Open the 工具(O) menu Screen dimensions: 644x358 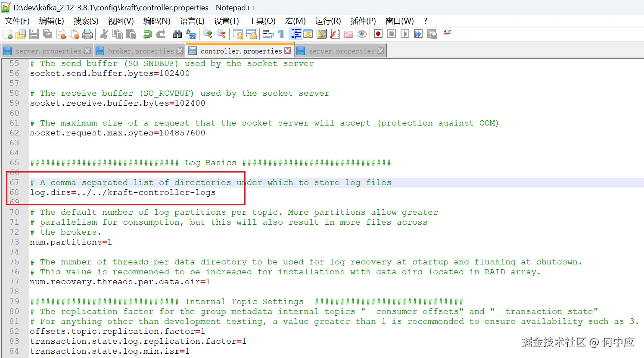point(262,21)
